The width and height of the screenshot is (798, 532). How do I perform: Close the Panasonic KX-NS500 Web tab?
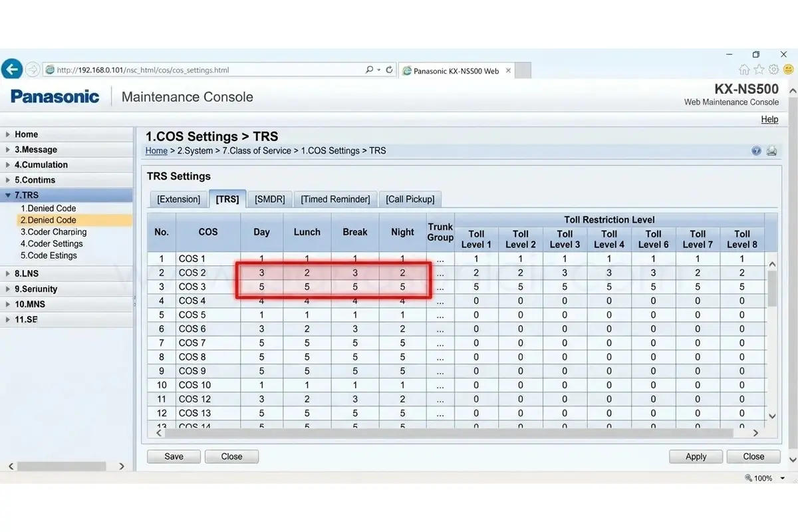(508, 70)
